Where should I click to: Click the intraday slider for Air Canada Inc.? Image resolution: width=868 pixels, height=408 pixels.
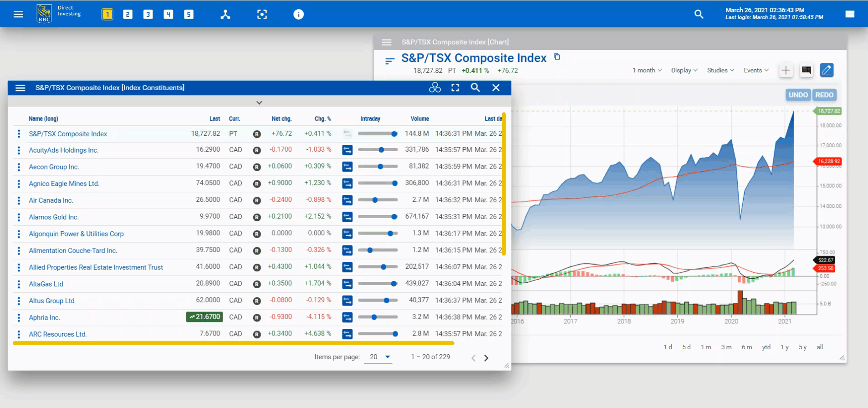click(378, 200)
